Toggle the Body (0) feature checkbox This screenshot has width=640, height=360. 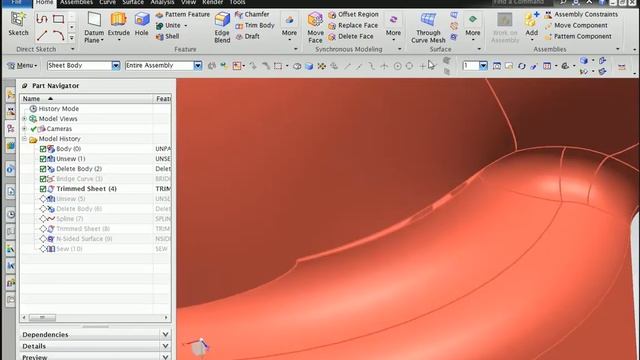point(43,149)
